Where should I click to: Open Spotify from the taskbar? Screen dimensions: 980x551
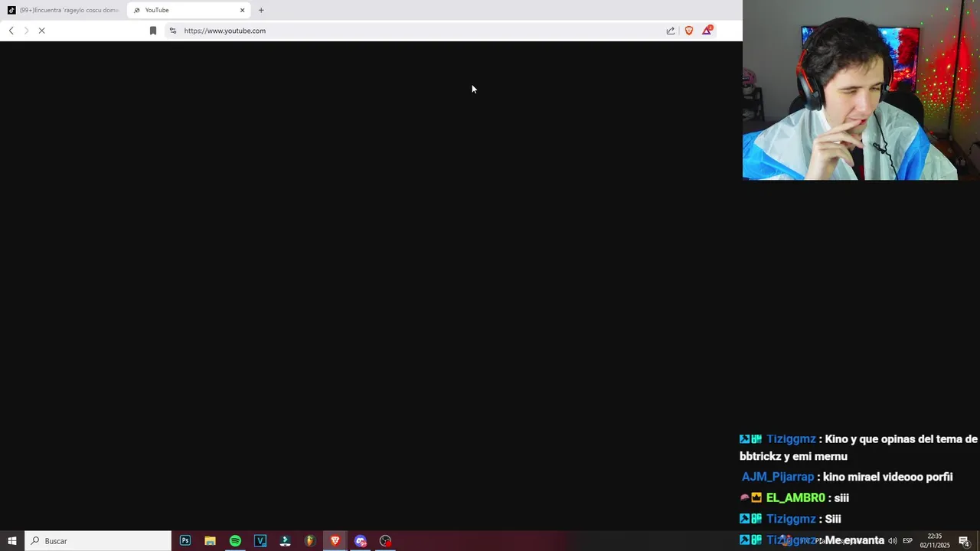pos(235,541)
